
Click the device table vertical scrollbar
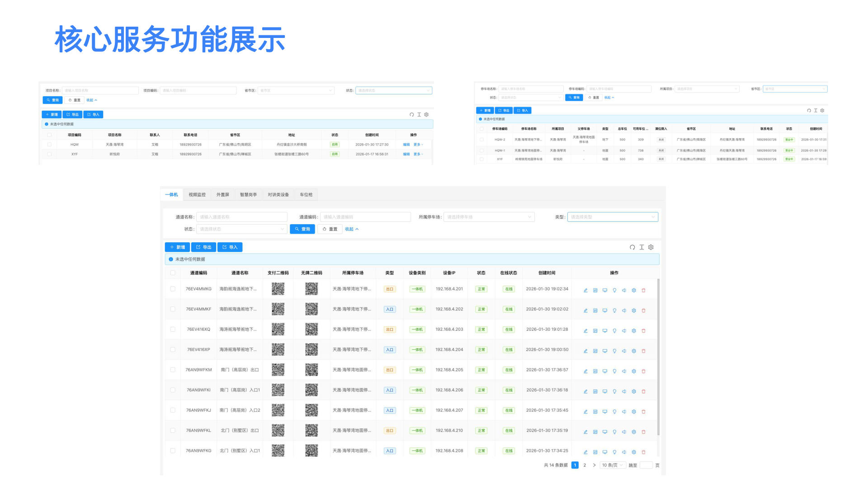[658, 357]
